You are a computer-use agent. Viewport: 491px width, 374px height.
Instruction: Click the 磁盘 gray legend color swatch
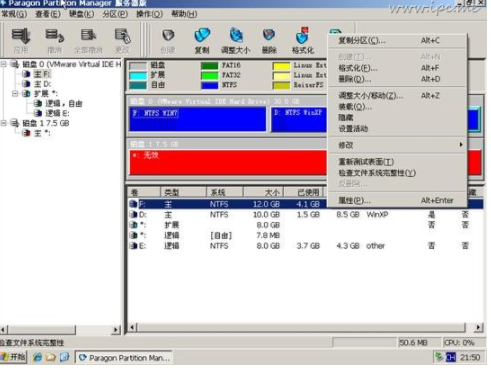point(138,66)
